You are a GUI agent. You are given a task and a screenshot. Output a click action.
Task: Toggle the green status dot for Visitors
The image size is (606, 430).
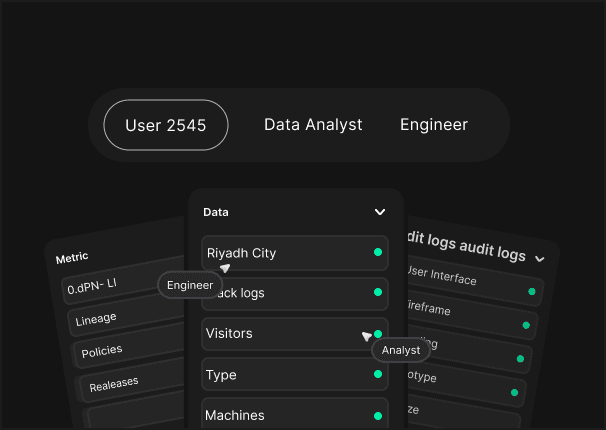point(377,334)
